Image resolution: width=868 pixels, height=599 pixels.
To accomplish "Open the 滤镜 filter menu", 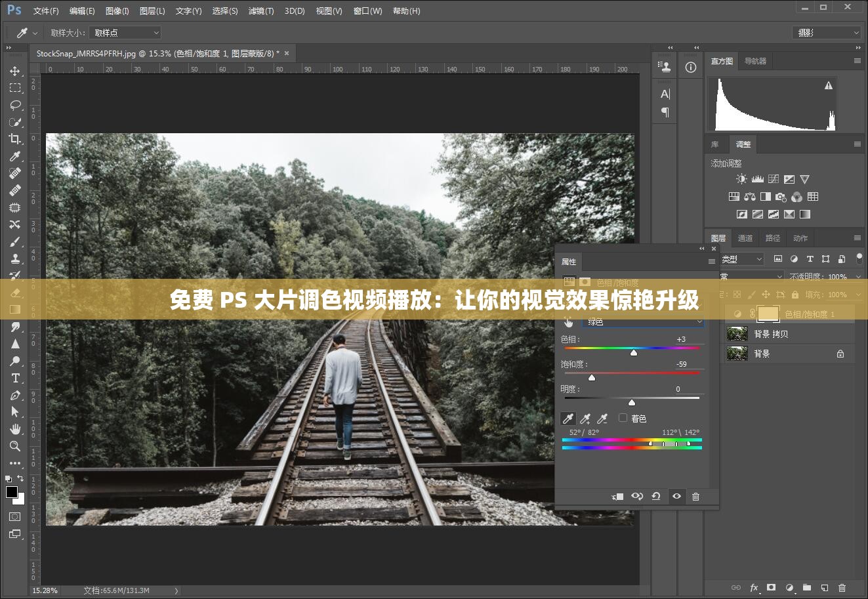I will pyautogui.click(x=261, y=10).
